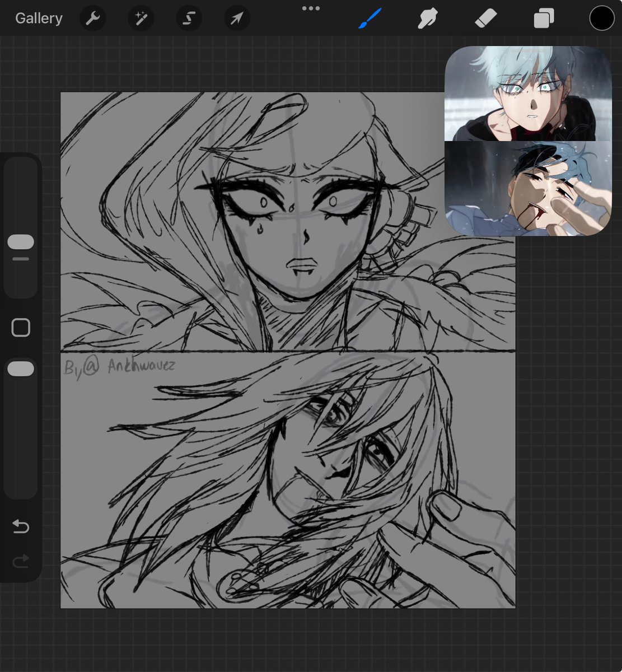The width and height of the screenshot is (622, 672).
Task: Open the Layers panel
Action: (543, 18)
